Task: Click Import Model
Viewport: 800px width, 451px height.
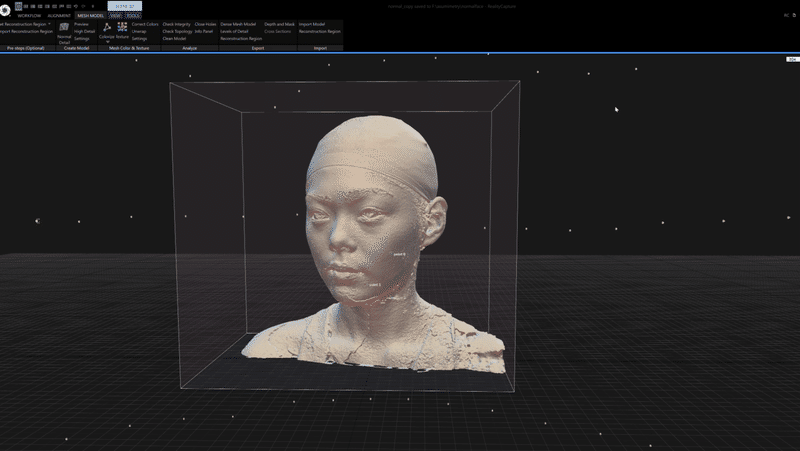Action: (312, 24)
